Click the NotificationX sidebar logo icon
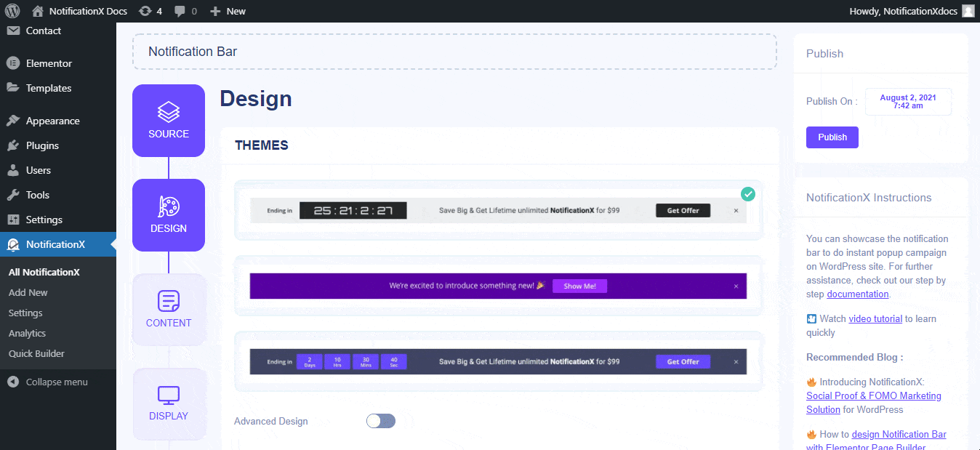 tap(13, 244)
